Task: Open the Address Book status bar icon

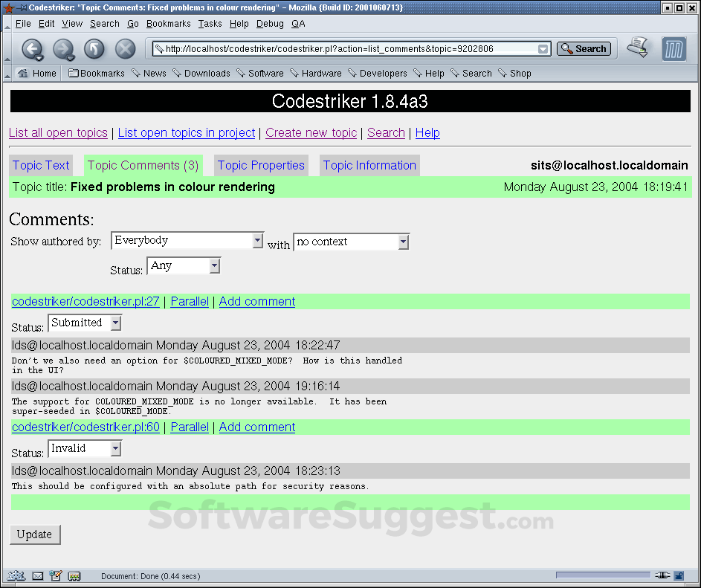Action: pos(74,575)
